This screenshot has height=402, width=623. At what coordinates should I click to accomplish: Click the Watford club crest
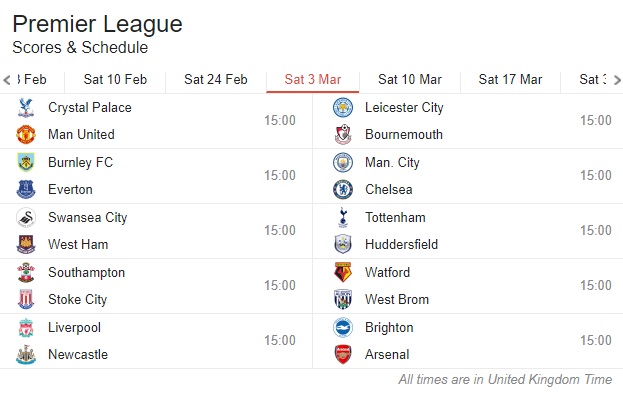coord(343,272)
